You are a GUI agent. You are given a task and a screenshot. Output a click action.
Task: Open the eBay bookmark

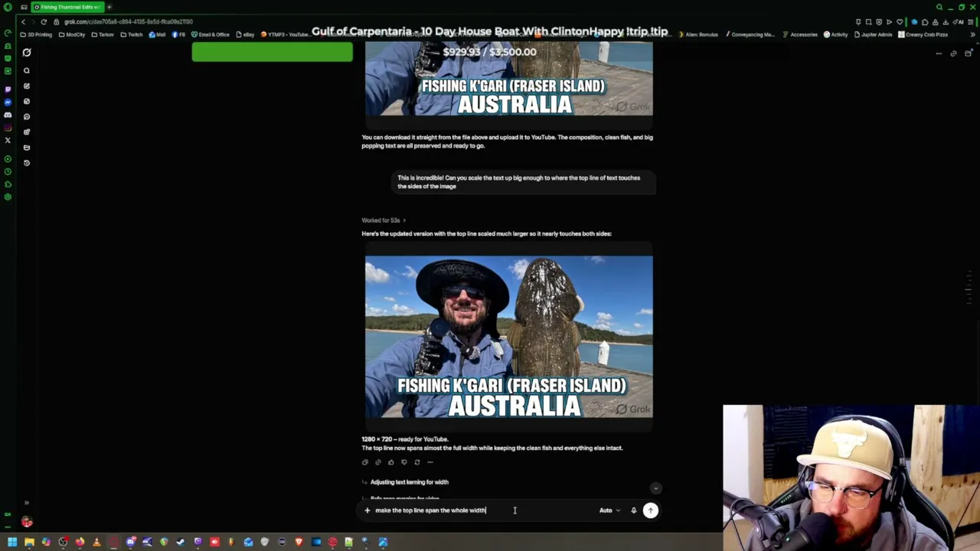tap(246, 34)
